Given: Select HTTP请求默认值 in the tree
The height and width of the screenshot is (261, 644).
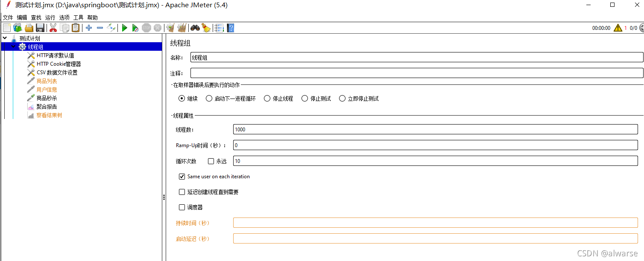Looking at the screenshot, I should click(55, 55).
